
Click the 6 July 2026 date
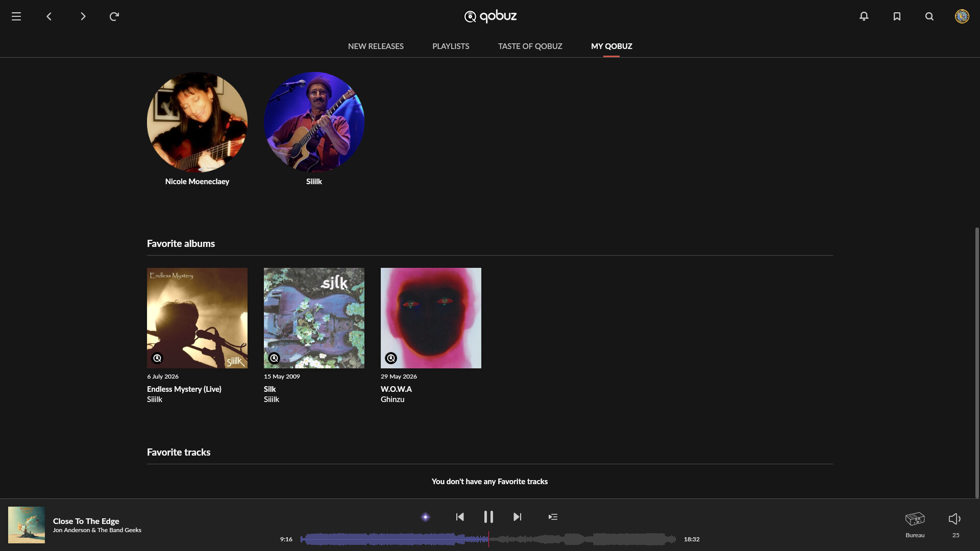[163, 377]
